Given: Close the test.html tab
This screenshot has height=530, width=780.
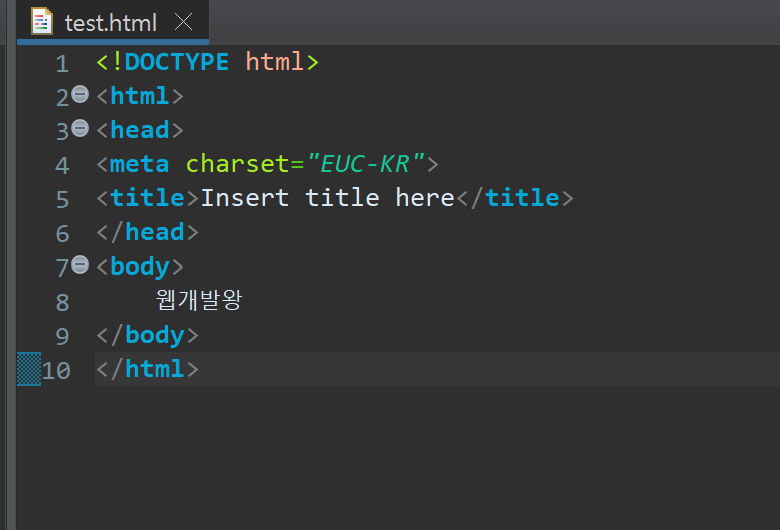Looking at the screenshot, I should point(184,22).
